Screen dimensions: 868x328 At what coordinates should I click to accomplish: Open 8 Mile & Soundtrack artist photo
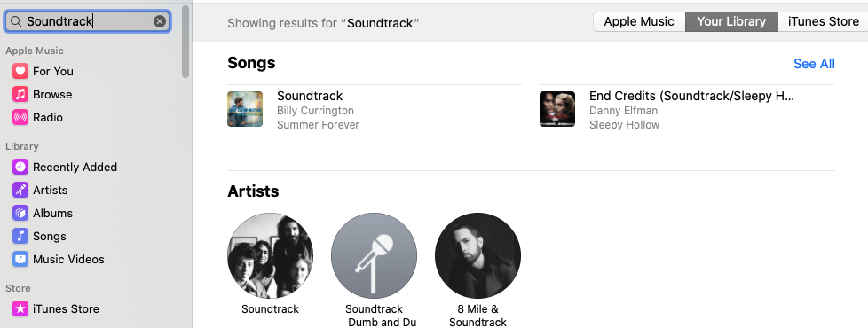point(477,256)
